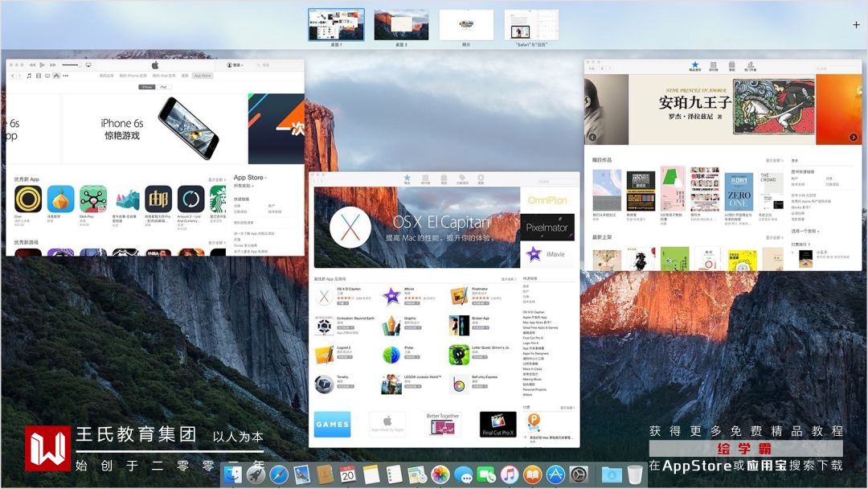868x489 pixels.
Task: Select Top Authors in iBooks toolbar
Action: pos(751,67)
